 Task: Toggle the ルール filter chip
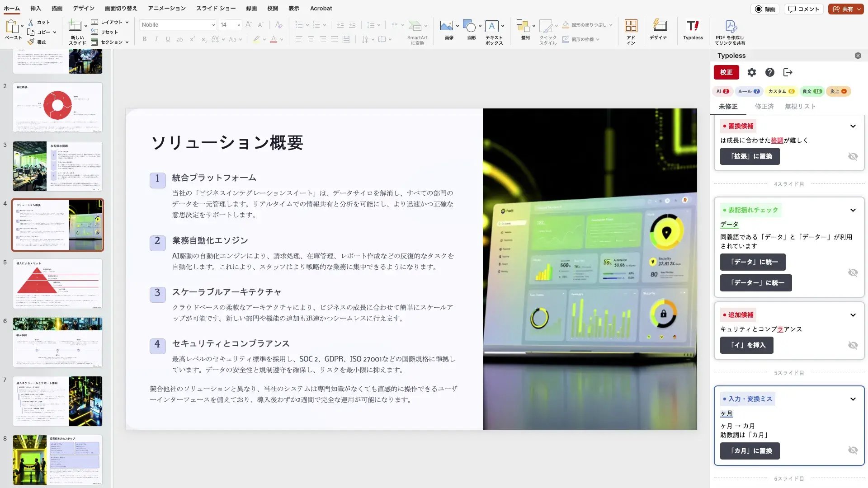coord(749,91)
